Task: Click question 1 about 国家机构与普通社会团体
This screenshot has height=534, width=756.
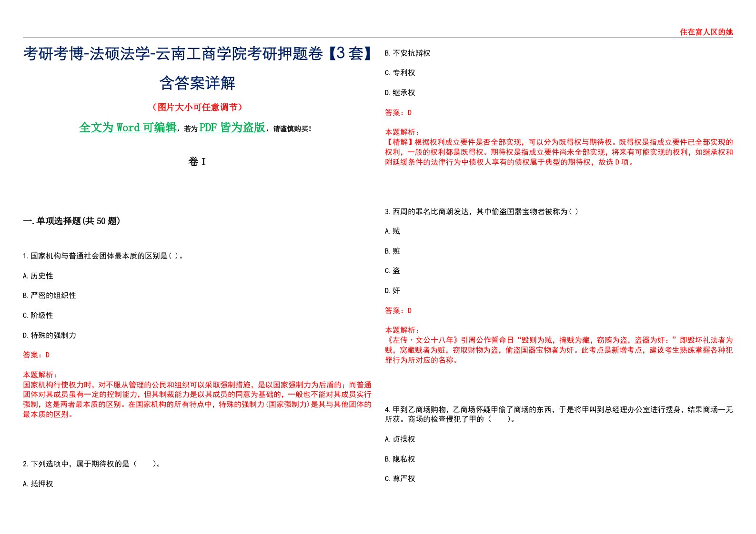Action: (x=104, y=256)
